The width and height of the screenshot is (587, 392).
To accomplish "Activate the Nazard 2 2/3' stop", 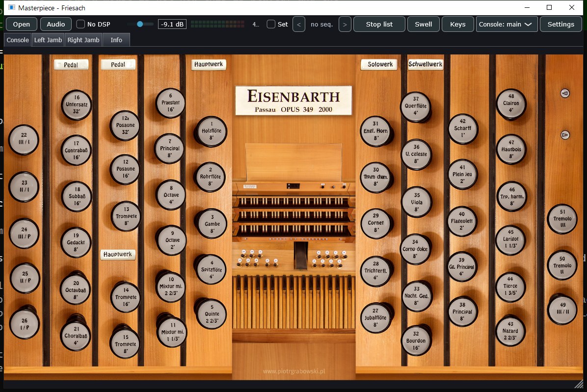I will (510, 331).
